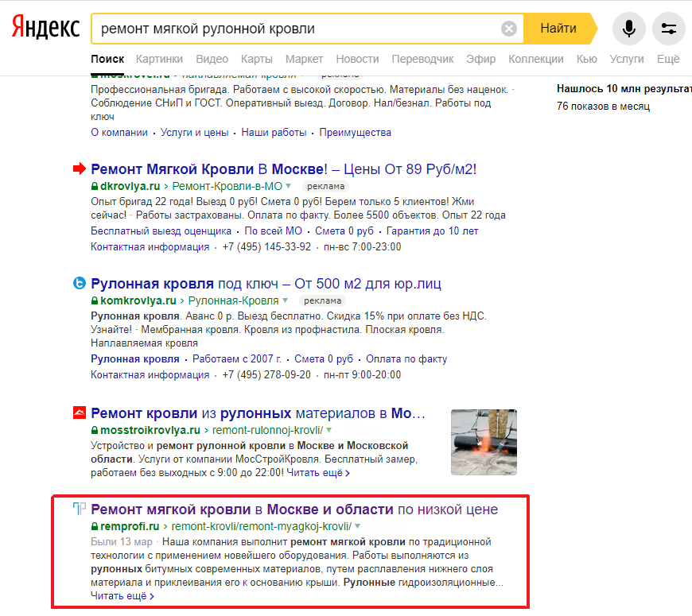Open the Эфир tab
This screenshot has height=616, width=692.
pyautogui.click(x=480, y=59)
